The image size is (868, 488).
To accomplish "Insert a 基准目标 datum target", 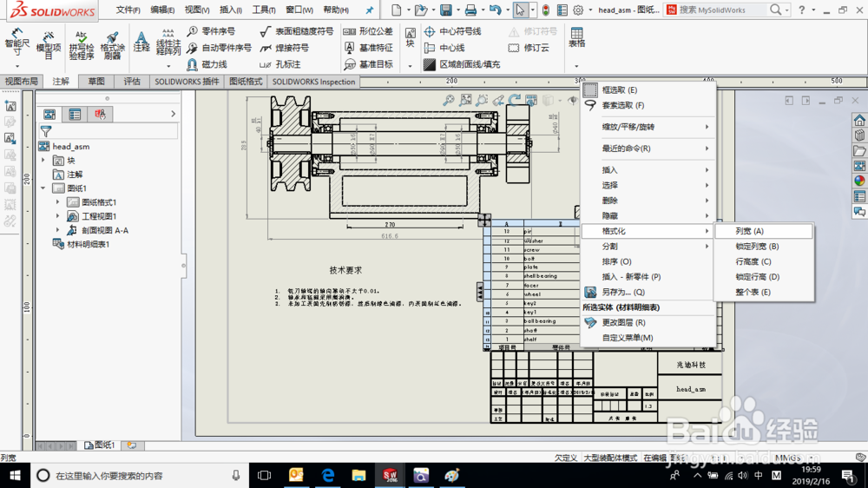I will point(368,64).
